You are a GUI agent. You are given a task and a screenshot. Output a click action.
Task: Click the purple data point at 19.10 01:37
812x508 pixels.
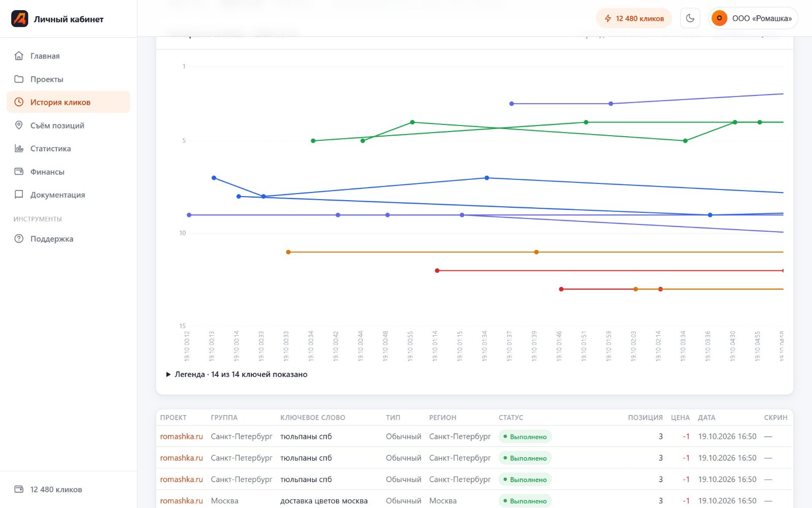click(x=512, y=104)
